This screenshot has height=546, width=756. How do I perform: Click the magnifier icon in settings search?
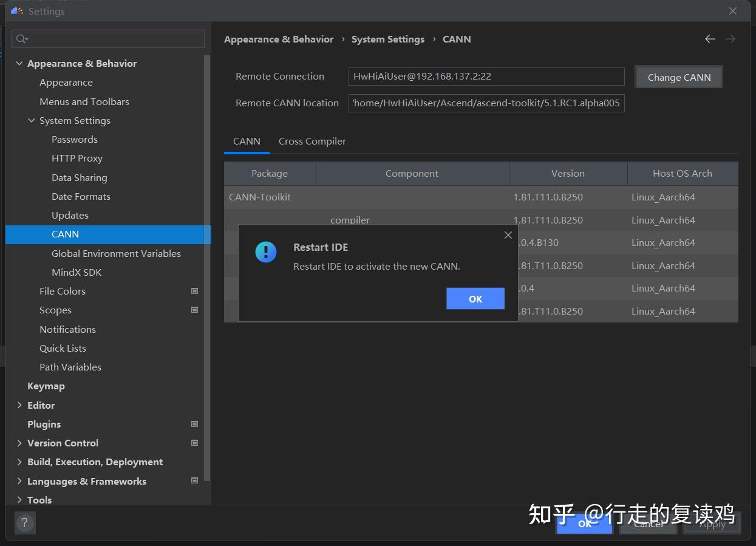coord(21,38)
